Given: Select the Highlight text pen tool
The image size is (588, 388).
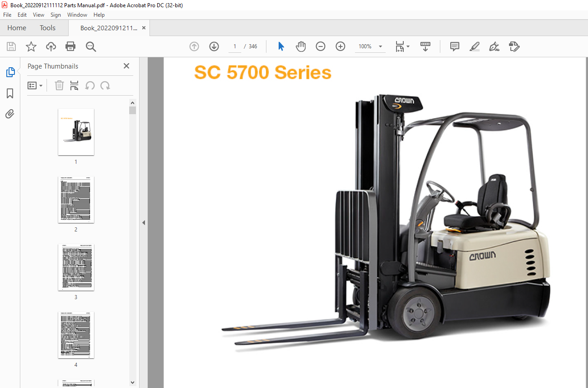Looking at the screenshot, I should click(x=475, y=46).
